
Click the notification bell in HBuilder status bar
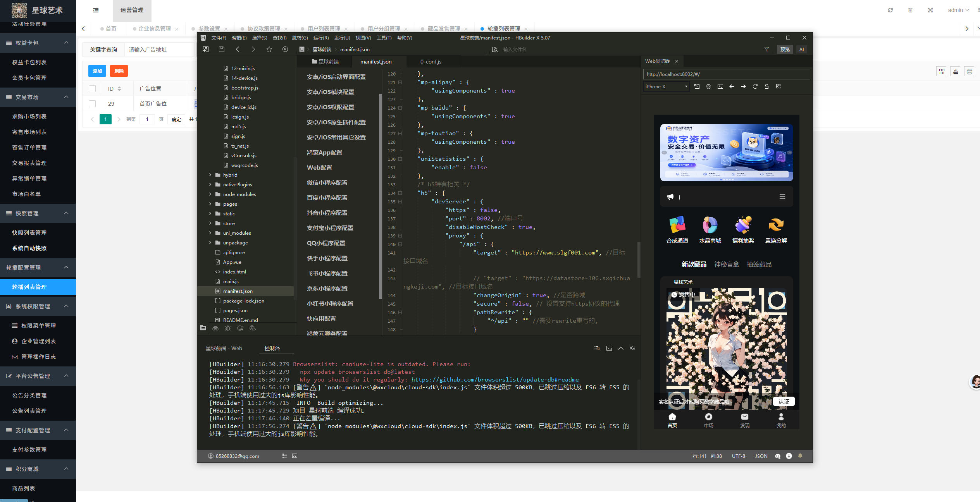(x=800, y=456)
